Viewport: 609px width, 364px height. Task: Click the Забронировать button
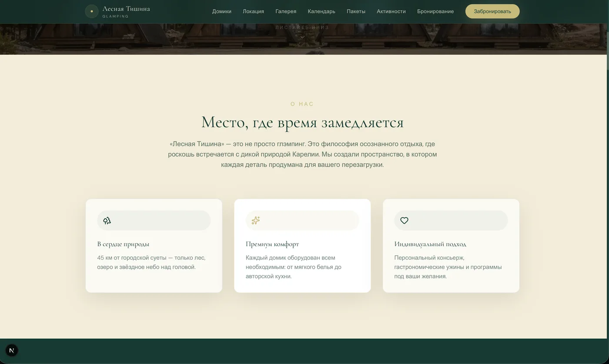click(x=492, y=11)
